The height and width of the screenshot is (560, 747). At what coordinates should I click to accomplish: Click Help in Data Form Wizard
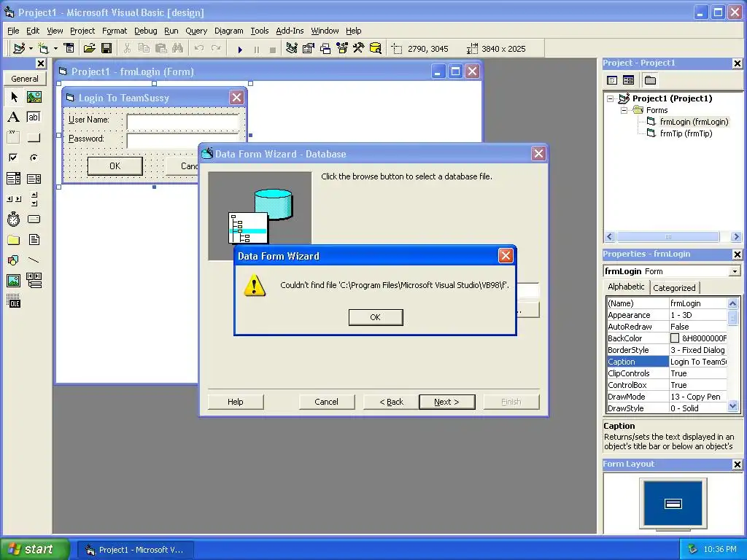[x=236, y=402]
